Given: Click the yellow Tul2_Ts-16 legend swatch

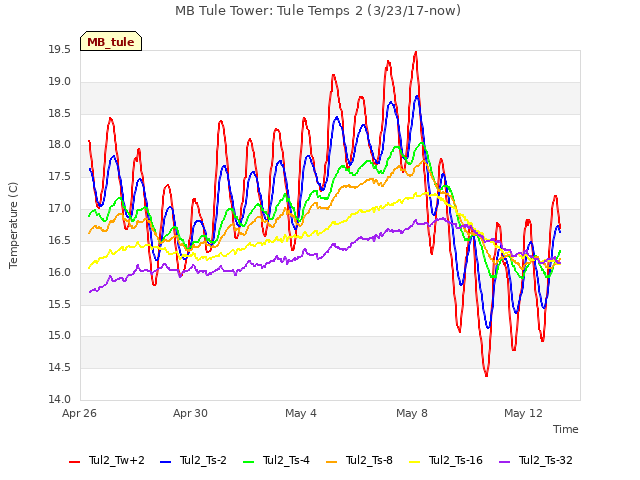Looking at the screenshot, I should pyautogui.click(x=414, y=462).
